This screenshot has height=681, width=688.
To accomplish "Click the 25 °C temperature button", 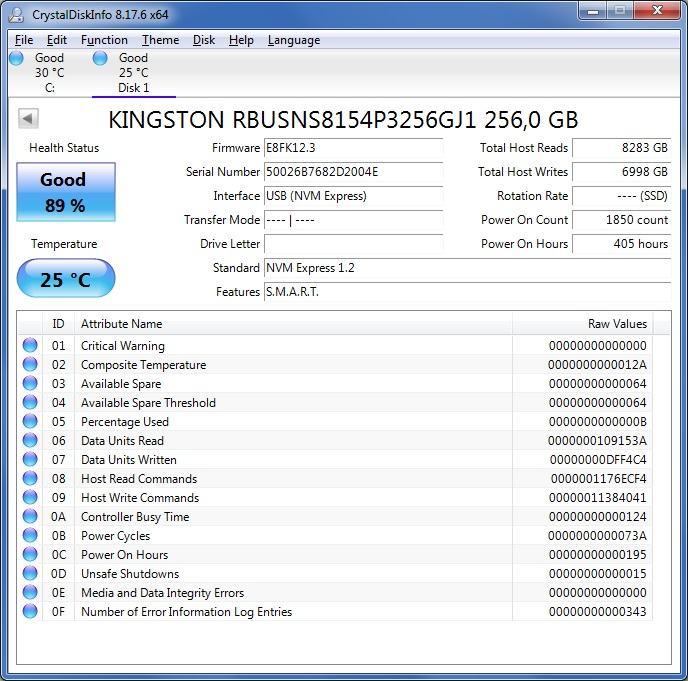I will click(x=66, y=278).
